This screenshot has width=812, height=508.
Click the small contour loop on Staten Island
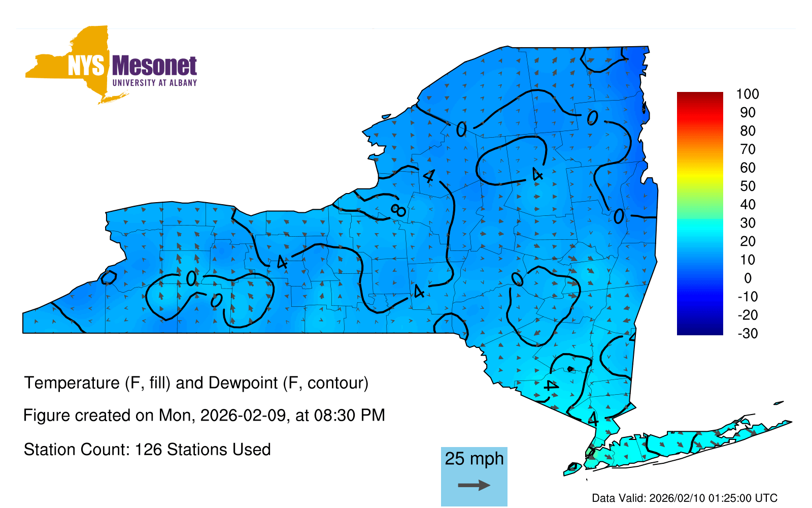click(573, 466)
